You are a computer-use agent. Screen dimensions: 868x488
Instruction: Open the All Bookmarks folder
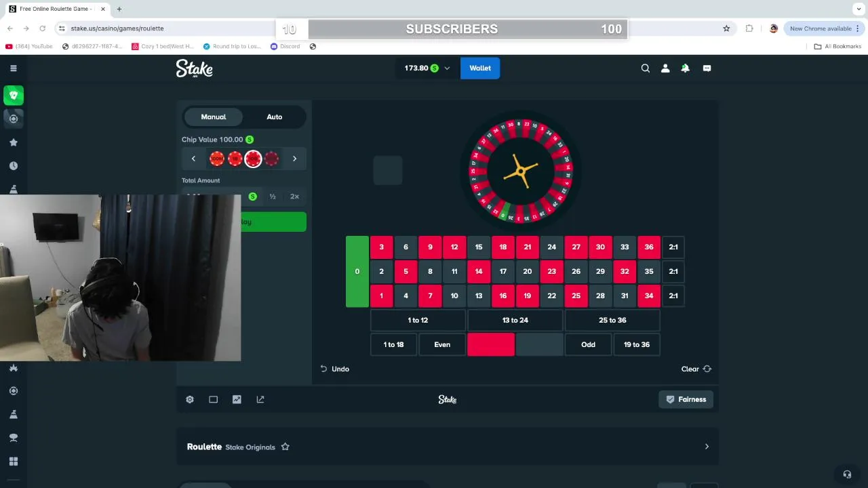point(837,46)
